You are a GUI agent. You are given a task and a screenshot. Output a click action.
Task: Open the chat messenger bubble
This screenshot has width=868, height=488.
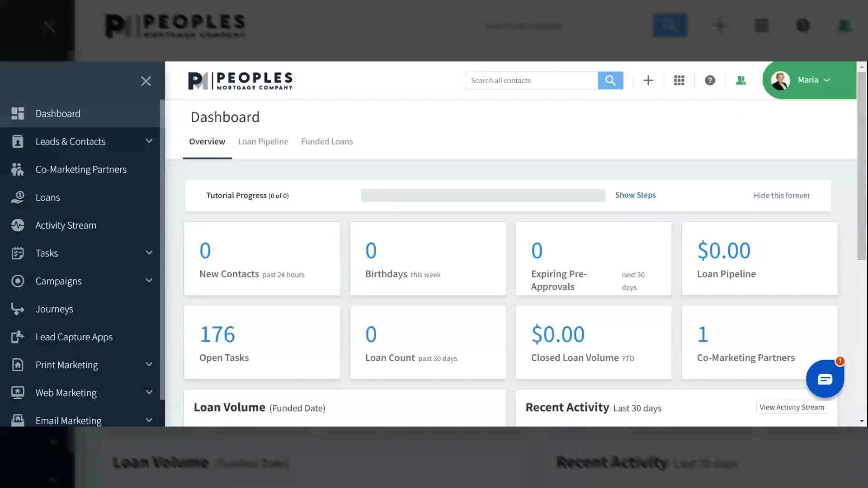(x=825, y=379)
